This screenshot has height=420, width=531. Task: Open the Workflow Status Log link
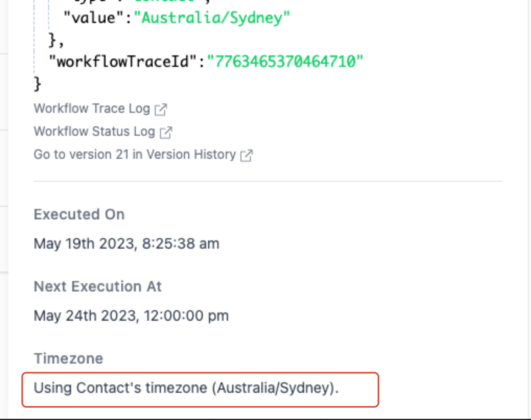pyautogui.click(x=94, y=132)
